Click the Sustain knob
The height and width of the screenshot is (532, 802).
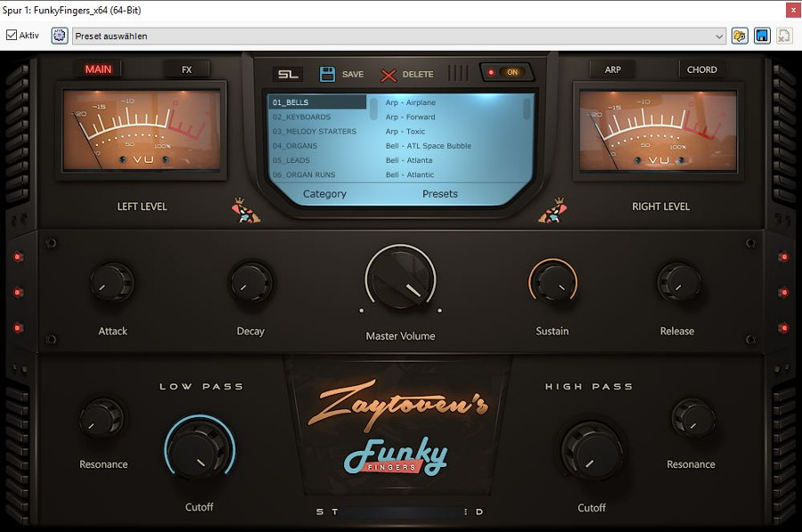pyautogui.click(x=552, y=282)
